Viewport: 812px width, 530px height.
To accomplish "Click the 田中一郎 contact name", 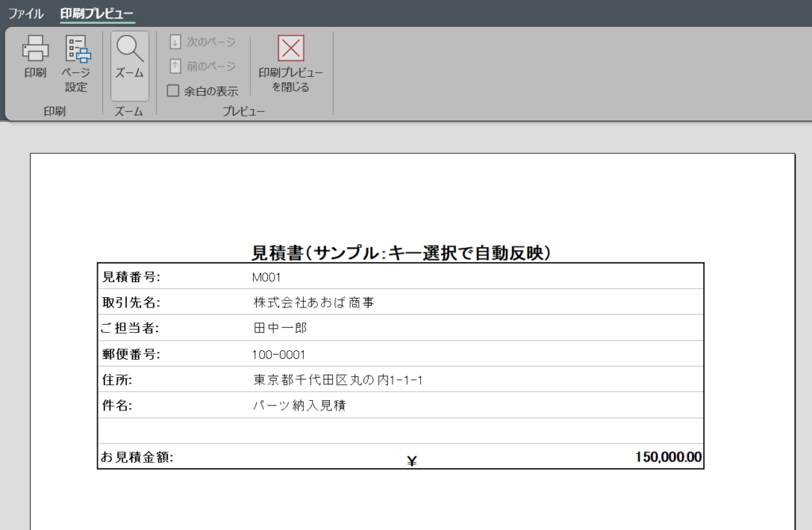I will (280, 328).
